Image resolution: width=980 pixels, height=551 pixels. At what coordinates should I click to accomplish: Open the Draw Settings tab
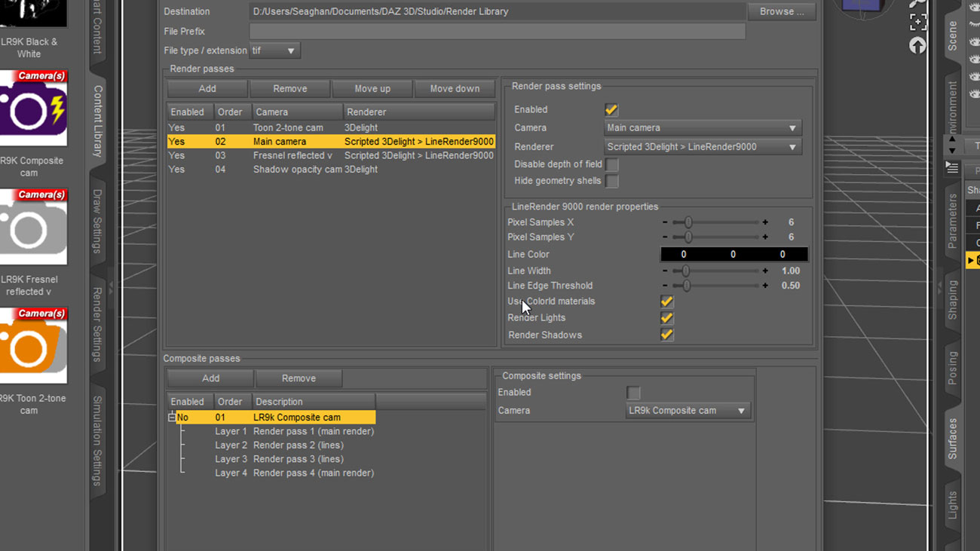(97, 221)
